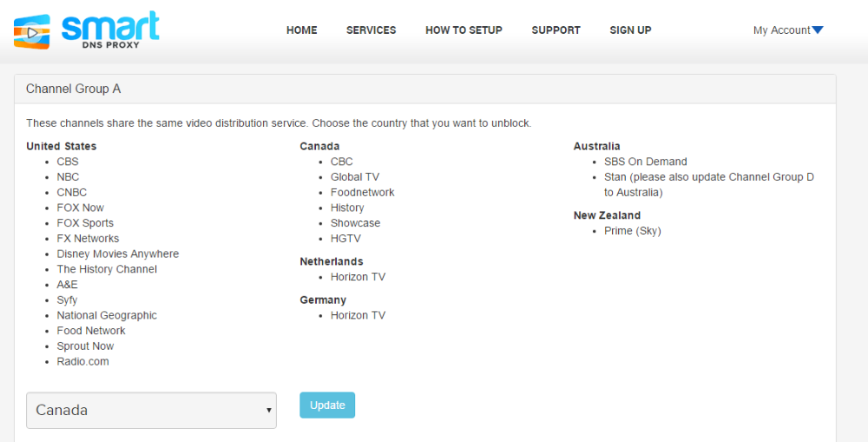Click the National Geographic entry

coord(107,315)
